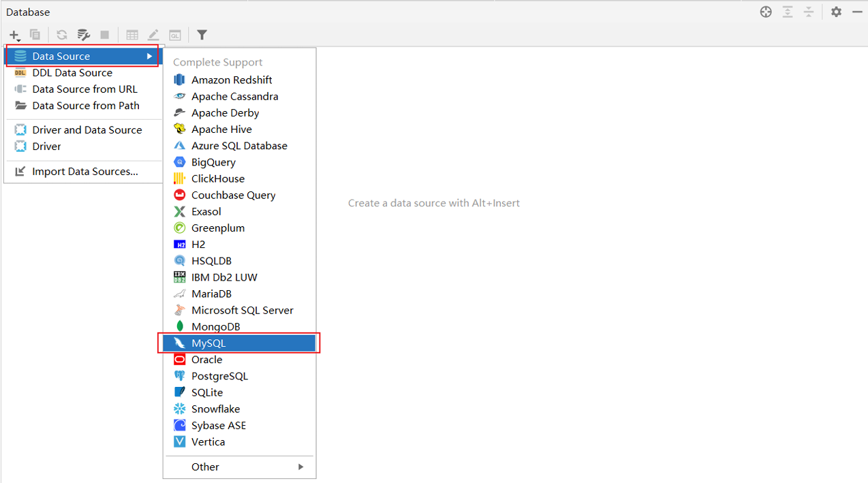Screen dimensions: 868x483
Task: Choose Exasol data source
Action: (239, 212)
